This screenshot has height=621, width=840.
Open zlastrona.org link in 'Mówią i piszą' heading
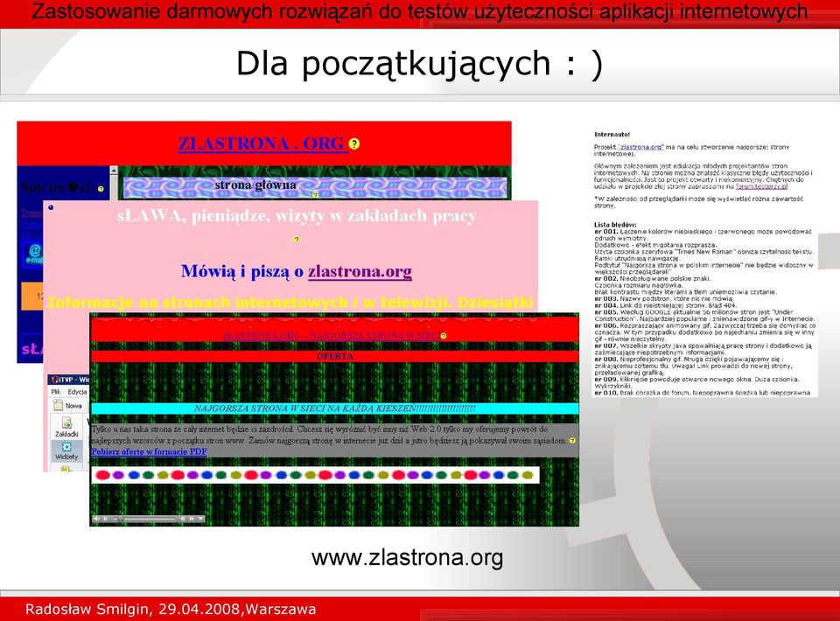[360, 271]
